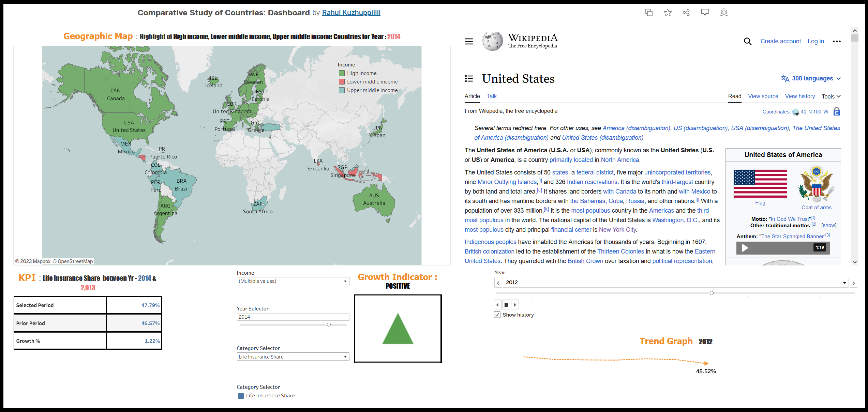Favorite the dashboard with the star icon

click(x=668, y=13)
